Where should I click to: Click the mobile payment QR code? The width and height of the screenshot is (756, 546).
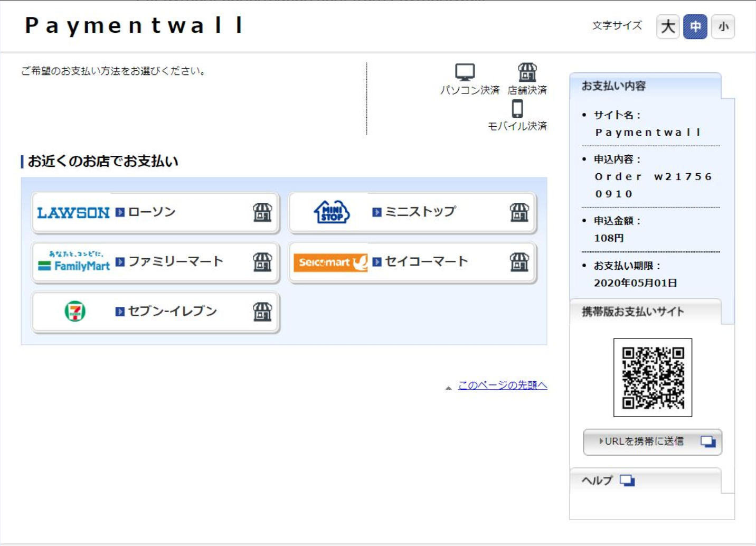653,378
